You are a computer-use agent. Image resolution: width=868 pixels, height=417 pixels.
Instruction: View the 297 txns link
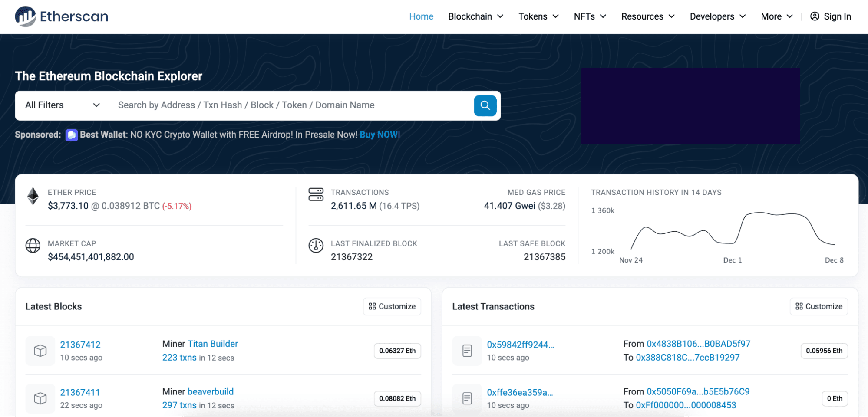coord(179,405)
